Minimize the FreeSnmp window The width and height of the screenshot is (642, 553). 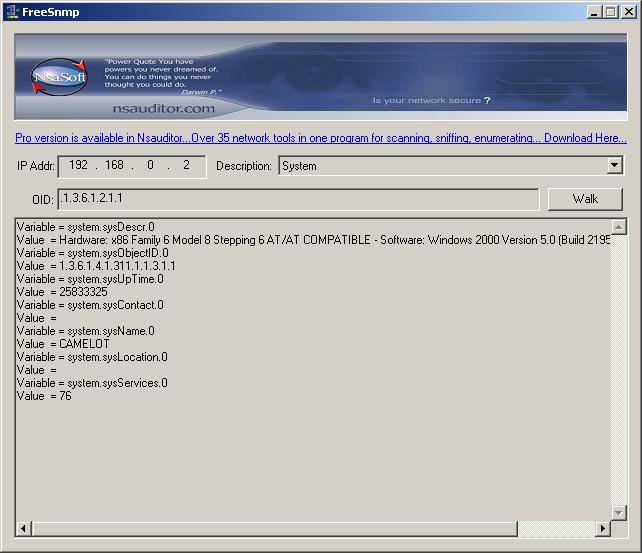(594, 12)
